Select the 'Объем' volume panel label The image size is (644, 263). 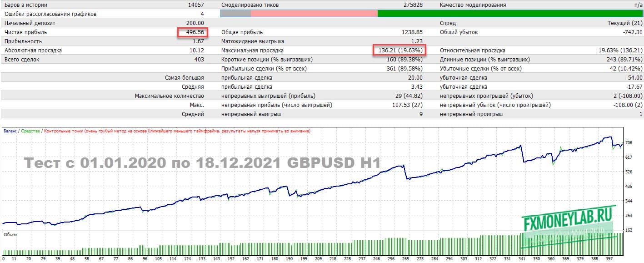click(10, 235)
